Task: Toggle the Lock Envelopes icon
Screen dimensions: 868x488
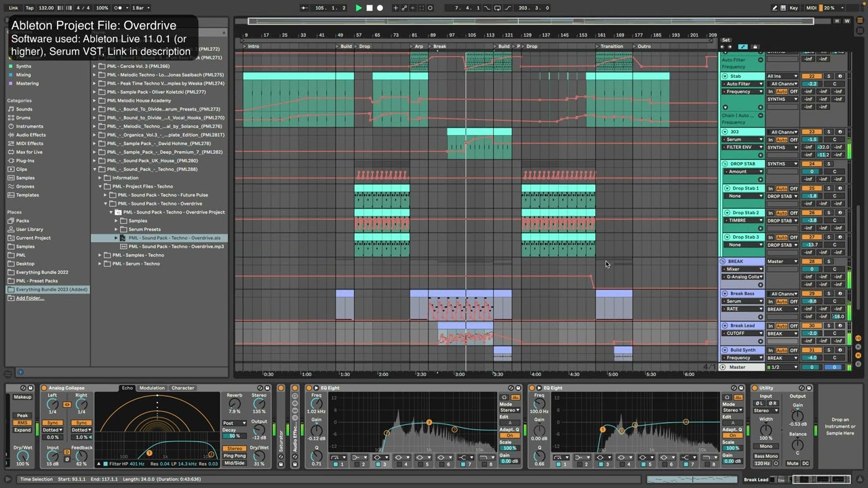Action: click(x=755, y=47)
